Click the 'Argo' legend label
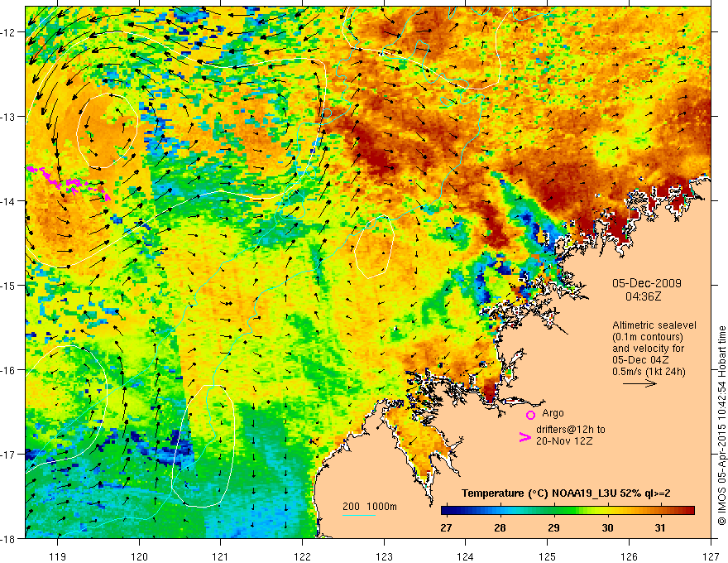 553,413
